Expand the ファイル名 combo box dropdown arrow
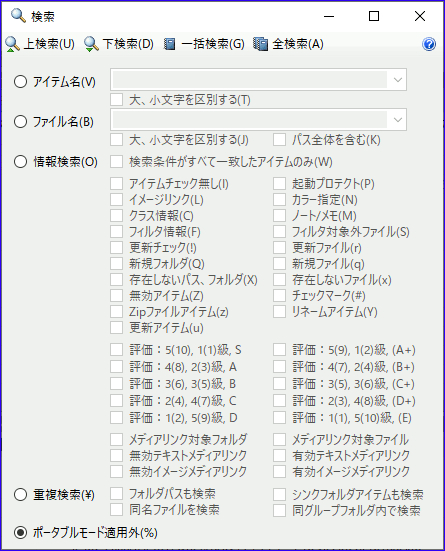The image size is (445, 551). point(398,120)
